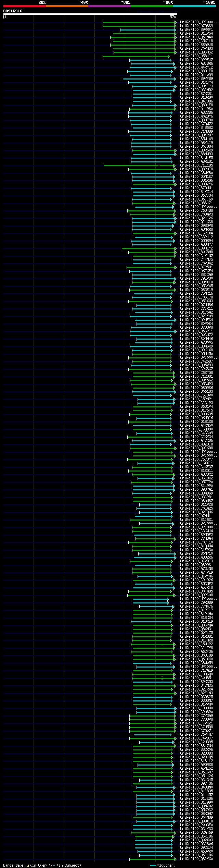Select label UniRef100_A9REJ7
This screenshot has height=868, width=219.
196,60
